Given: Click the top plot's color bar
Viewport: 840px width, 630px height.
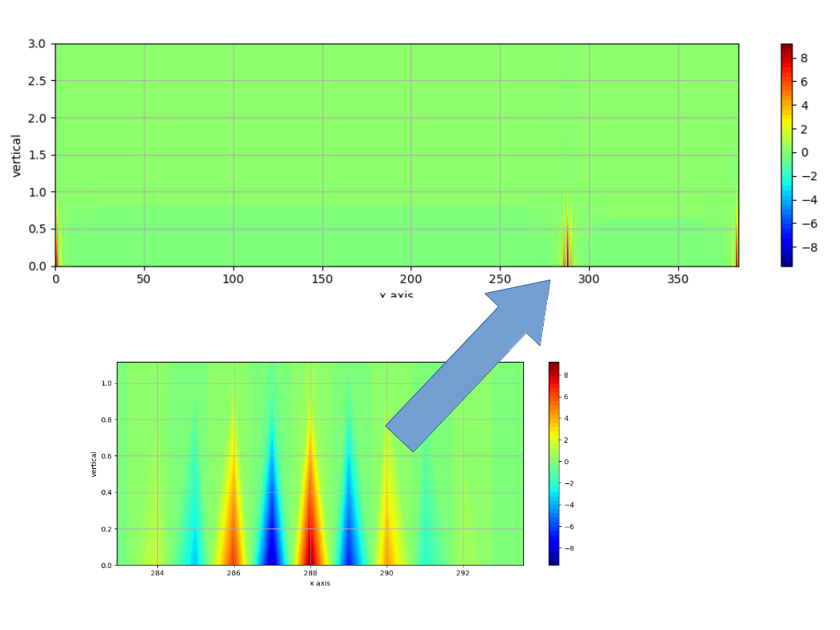Looking at the screenshot, I should tap(786, 155).
